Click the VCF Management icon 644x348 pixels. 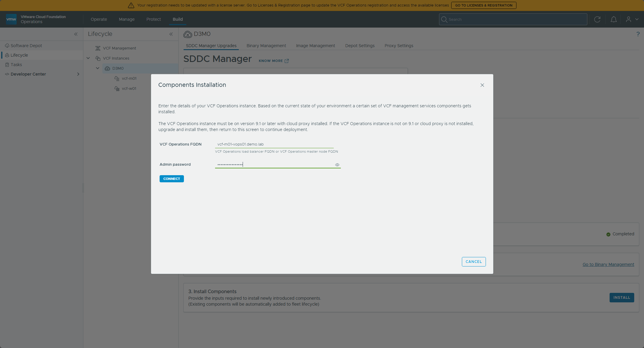click(x=98, y=48)
